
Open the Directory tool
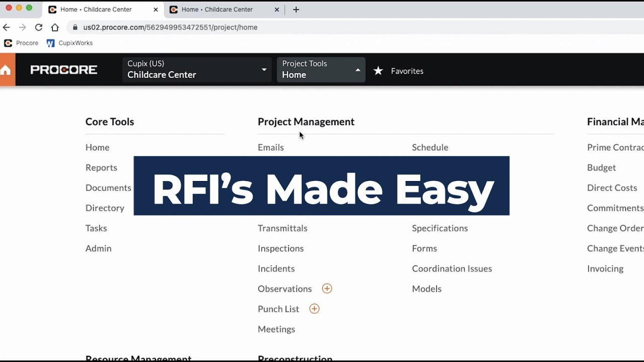tap(105, 208)
